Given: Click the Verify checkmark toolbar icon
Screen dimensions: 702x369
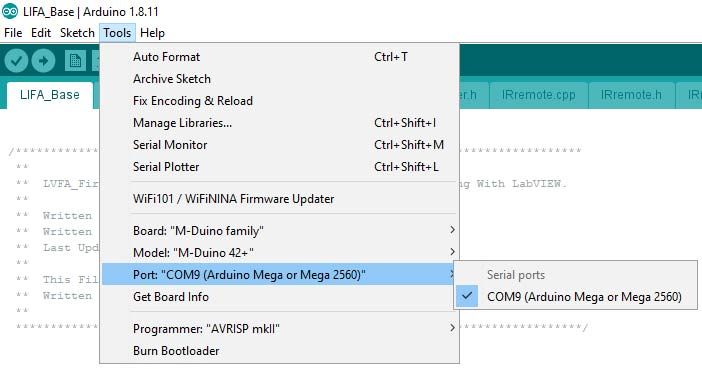Looking at the screenshot, I should [17, 60].
